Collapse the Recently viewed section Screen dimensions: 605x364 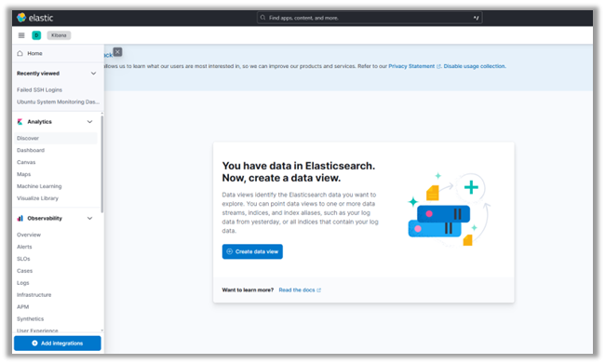93,74
